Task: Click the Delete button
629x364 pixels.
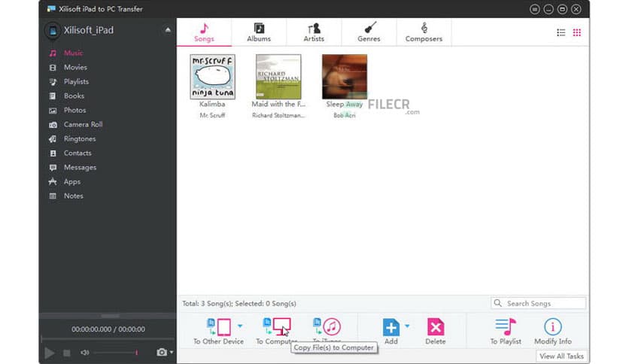Action: pyautogui.click(x=436, y=332)
